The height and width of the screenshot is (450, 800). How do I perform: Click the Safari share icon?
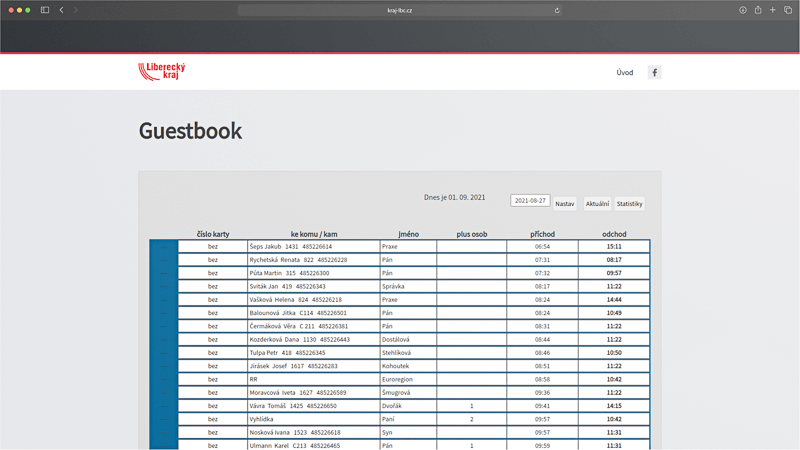pos(758,10)
